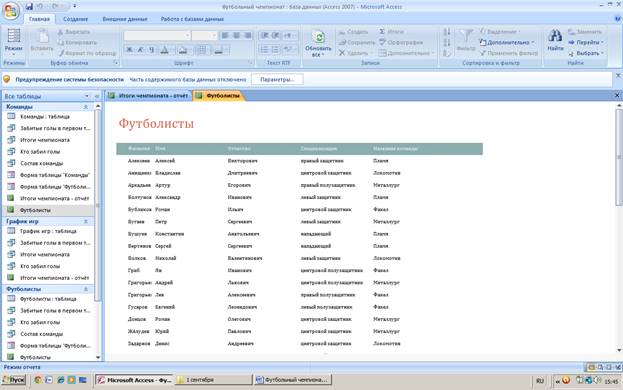Click Формат по образцу brush
The width and height of the screenshot is (623, 390).
tap(87, 53)
